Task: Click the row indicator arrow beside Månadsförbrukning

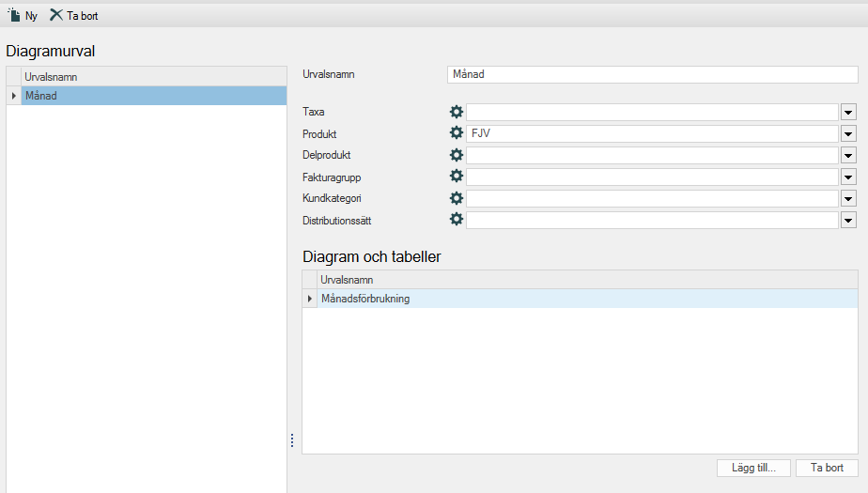Action: (310, 299)
